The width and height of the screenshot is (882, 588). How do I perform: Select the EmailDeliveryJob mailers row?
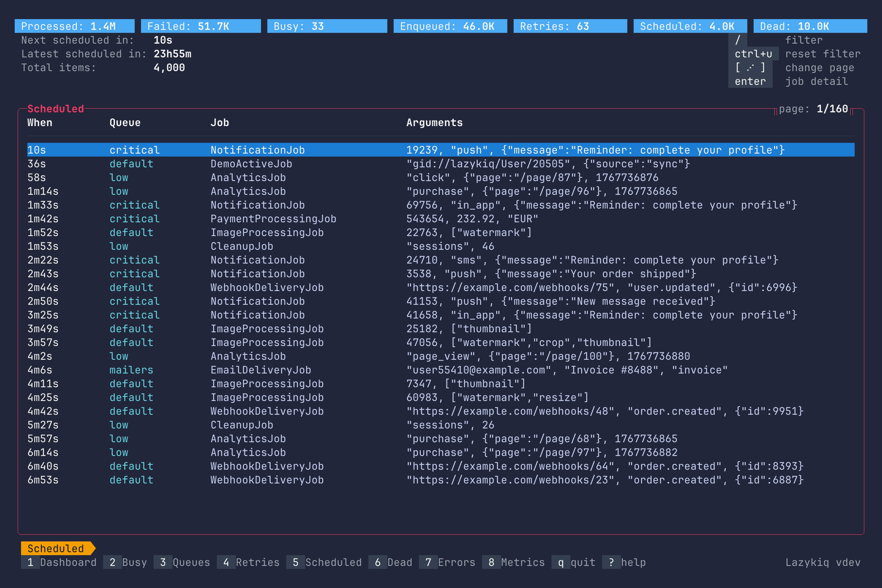pos(261,370)
